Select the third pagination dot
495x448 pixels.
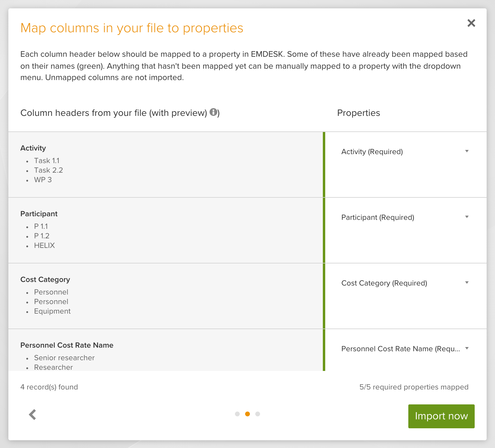click(258, 414)
